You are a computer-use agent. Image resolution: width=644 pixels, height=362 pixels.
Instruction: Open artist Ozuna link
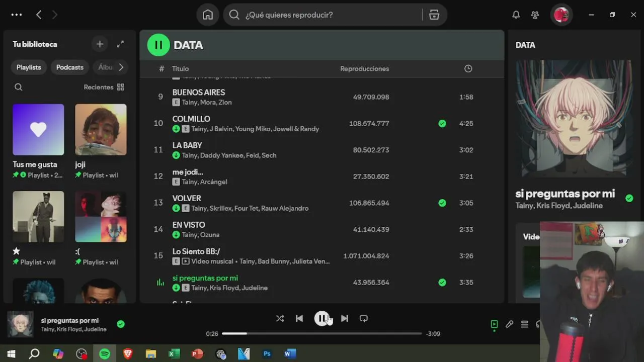[210, 235]
